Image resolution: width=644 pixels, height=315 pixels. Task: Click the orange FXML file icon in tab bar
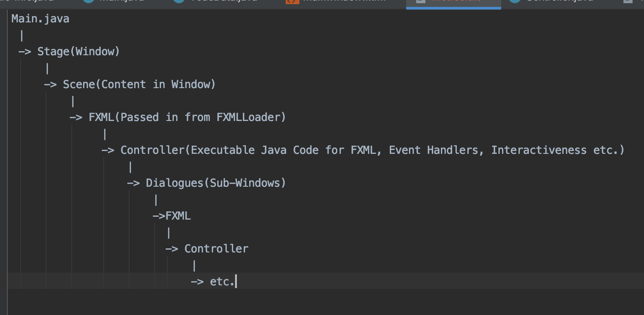point(292,1)
